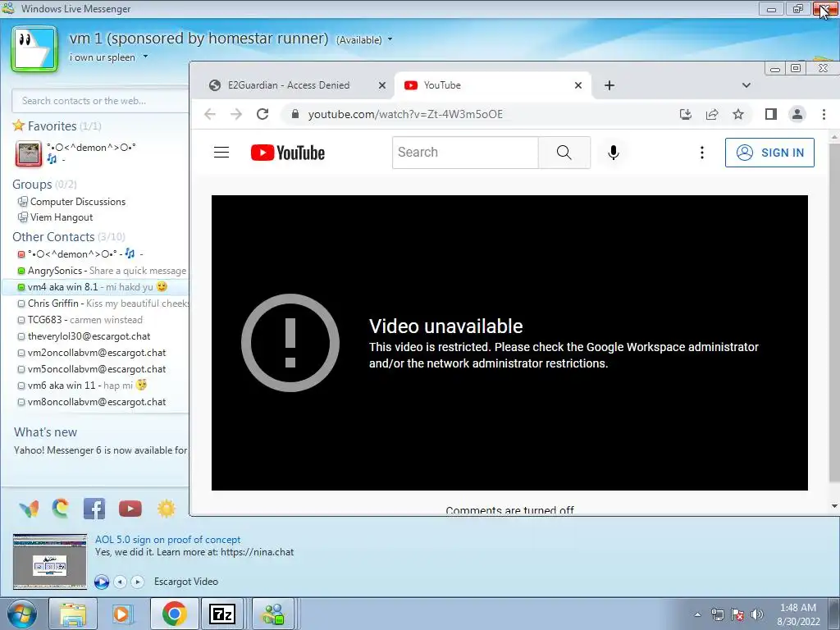Screen dimensions: 840x630
Task: Click the Windows Start orb
Action: coord(21,614)
